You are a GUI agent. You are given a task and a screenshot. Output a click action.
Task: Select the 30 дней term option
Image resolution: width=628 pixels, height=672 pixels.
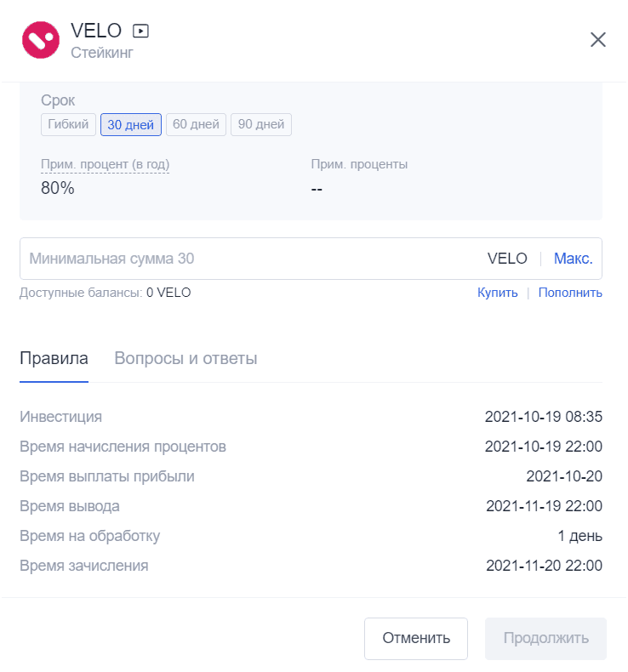(131, 124)
